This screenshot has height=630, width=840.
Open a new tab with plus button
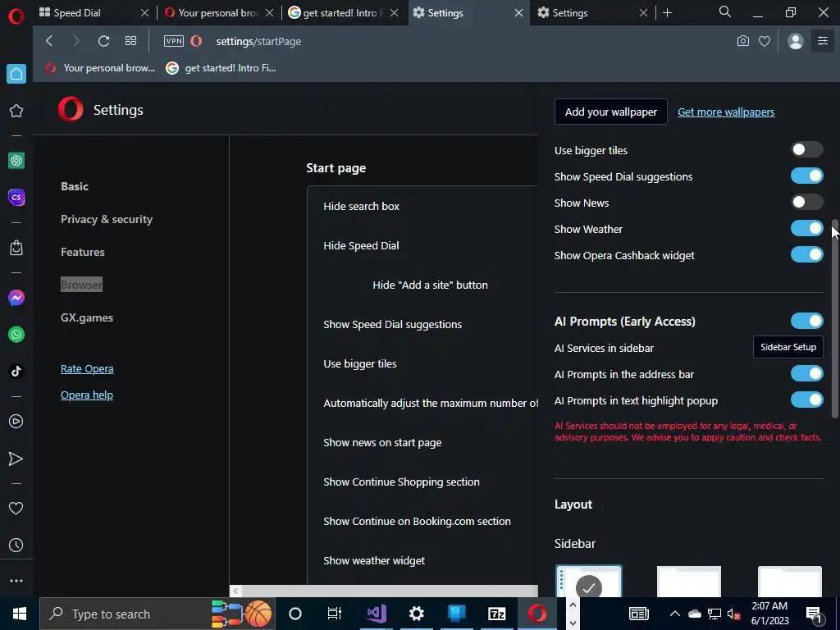coord(667,13)
